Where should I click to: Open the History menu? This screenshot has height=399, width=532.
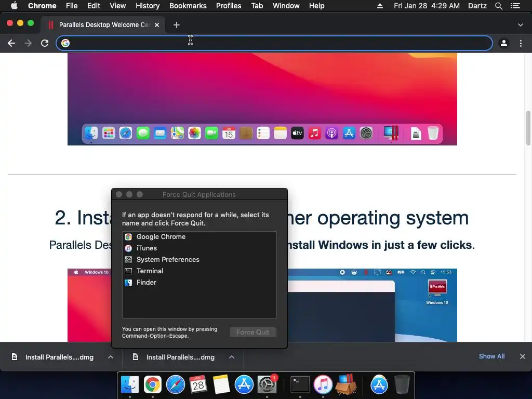[148, 6]
